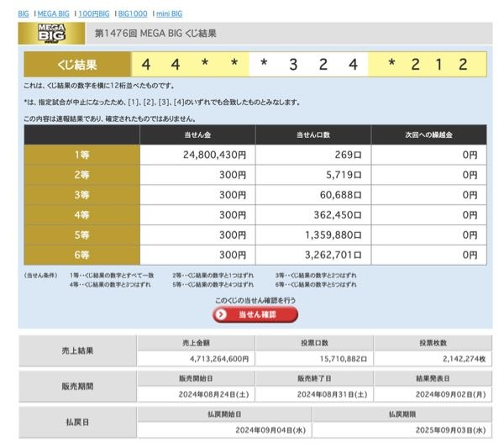Open the MEGA BIG link
This screenshot has width=504, height=443.
pyautogui.click(x=54, y=13)
